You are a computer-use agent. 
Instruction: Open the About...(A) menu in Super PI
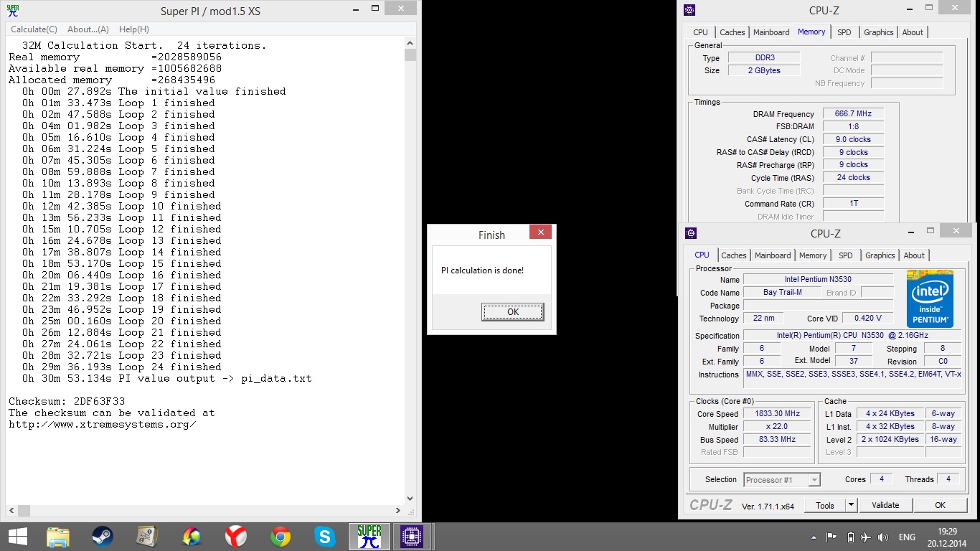click(x=88, y=29)
